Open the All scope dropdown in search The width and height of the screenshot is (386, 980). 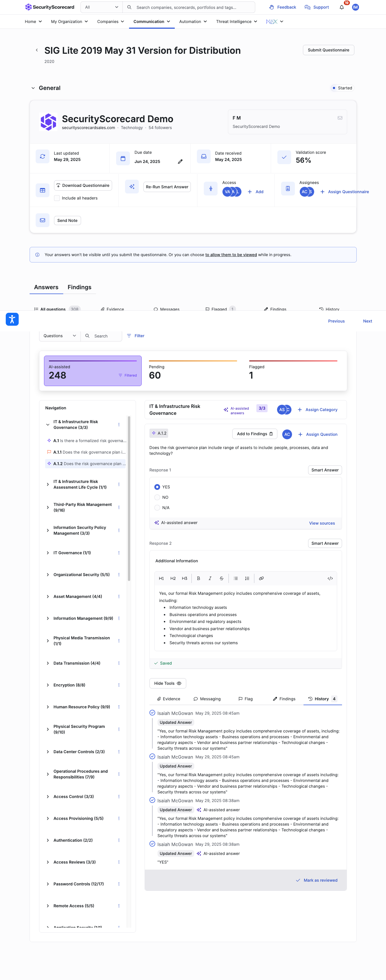point(101,7)
